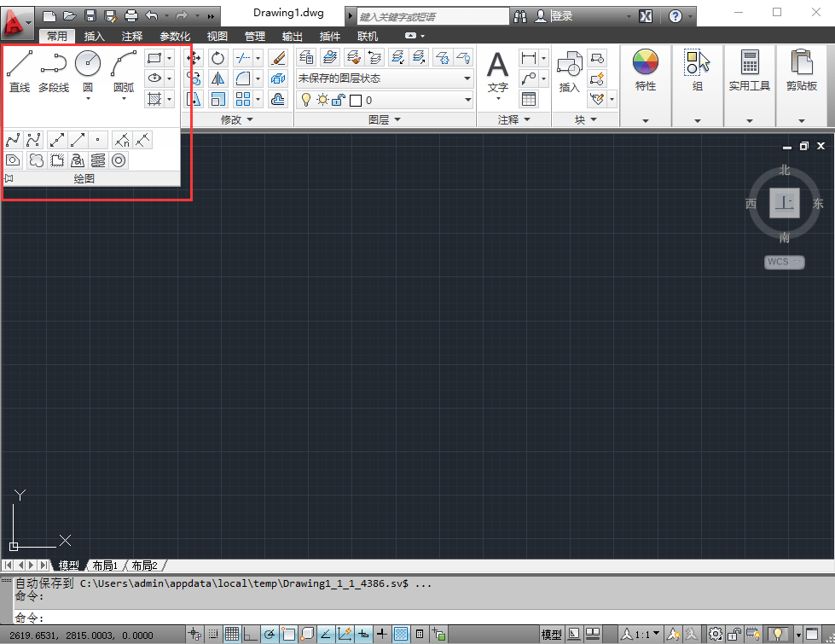The width and height of the screenshot is (835, 644).
Task: Click the Ellipse tool icon
Action: click(x=154, y=78)
